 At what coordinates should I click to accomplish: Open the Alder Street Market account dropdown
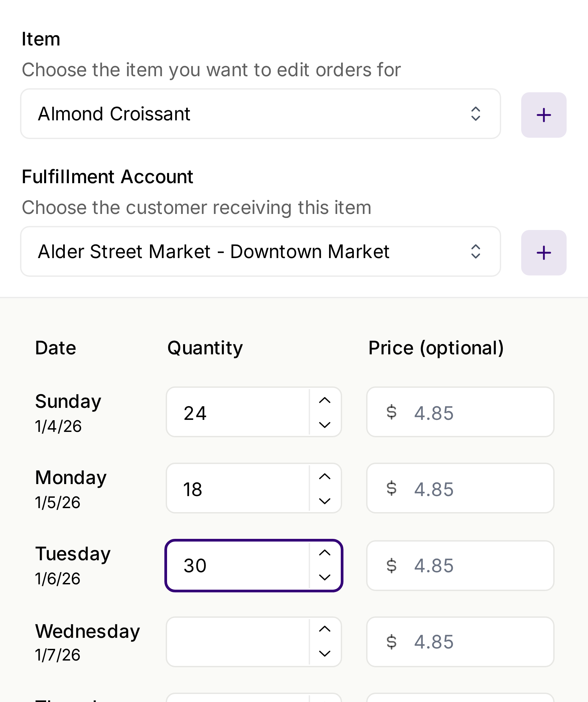(x=260, y=251)
